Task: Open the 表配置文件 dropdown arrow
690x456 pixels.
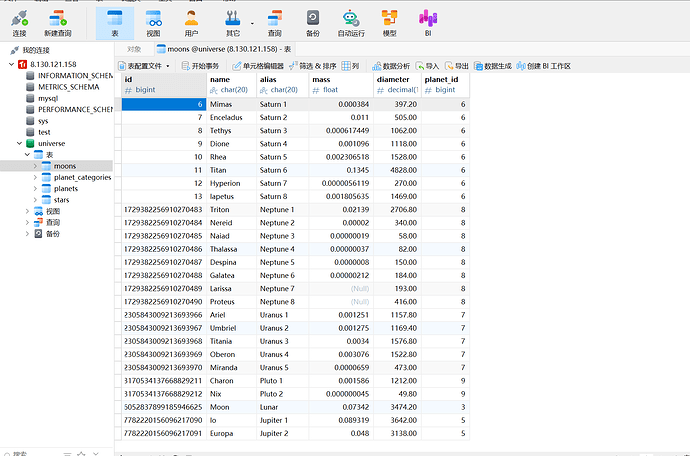Action: coord(168,66)
